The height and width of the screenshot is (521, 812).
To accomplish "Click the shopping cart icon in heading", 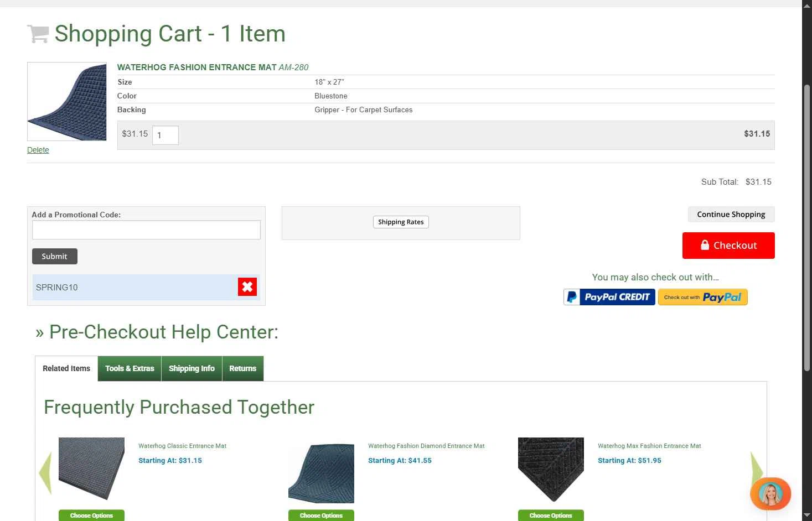I will point(38,34).
